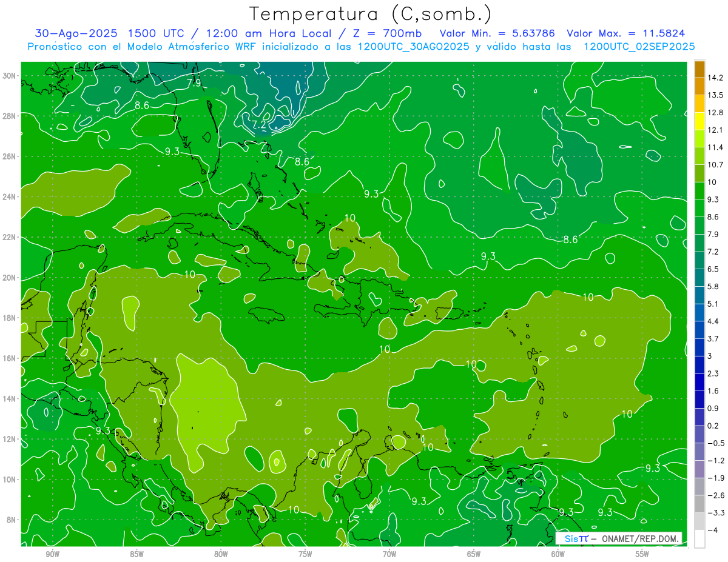Screen dimensions: 728x562
Task: Click the "12:00 am Hora Local" text
Action: pyautogui.click(x=268, y=33)
